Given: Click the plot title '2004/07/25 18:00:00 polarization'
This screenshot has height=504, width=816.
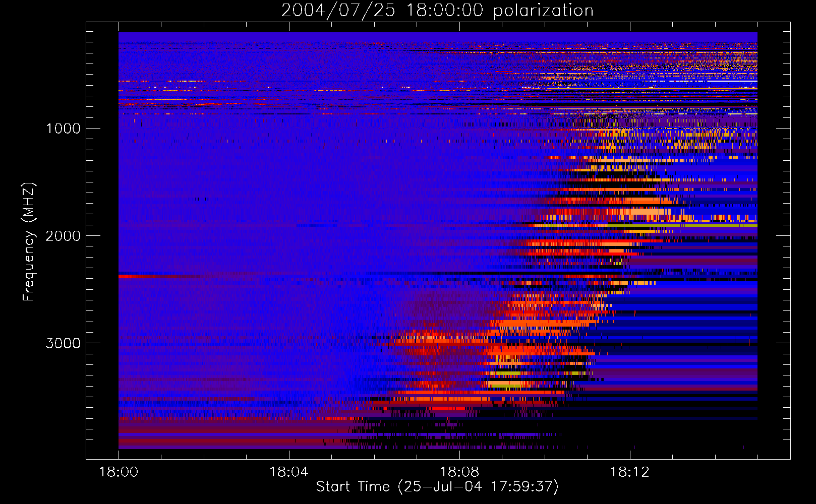Looking at the screenshot, I should (x=437, y=11).
